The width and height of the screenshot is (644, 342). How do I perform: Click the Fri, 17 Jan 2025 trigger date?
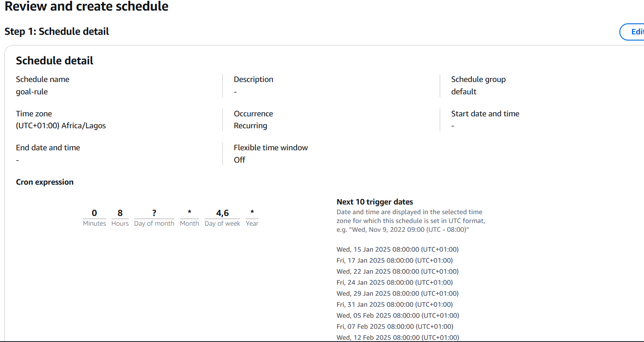point(395,260)
